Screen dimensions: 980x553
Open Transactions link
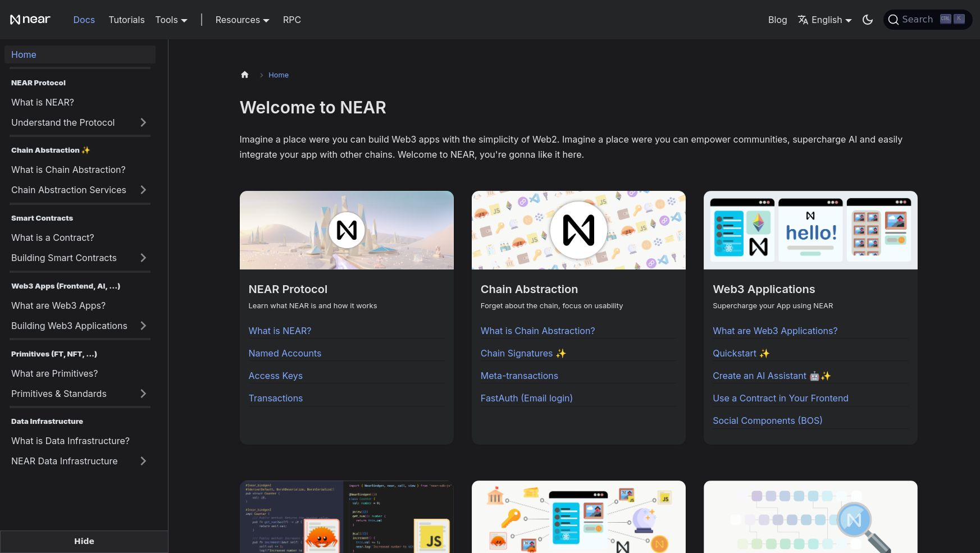click(275, 398)
